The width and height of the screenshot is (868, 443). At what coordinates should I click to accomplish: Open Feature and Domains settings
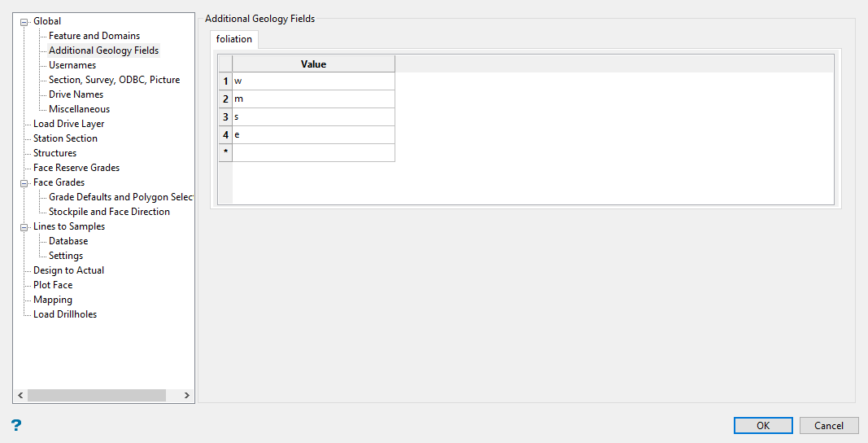(x=94, y=36)
